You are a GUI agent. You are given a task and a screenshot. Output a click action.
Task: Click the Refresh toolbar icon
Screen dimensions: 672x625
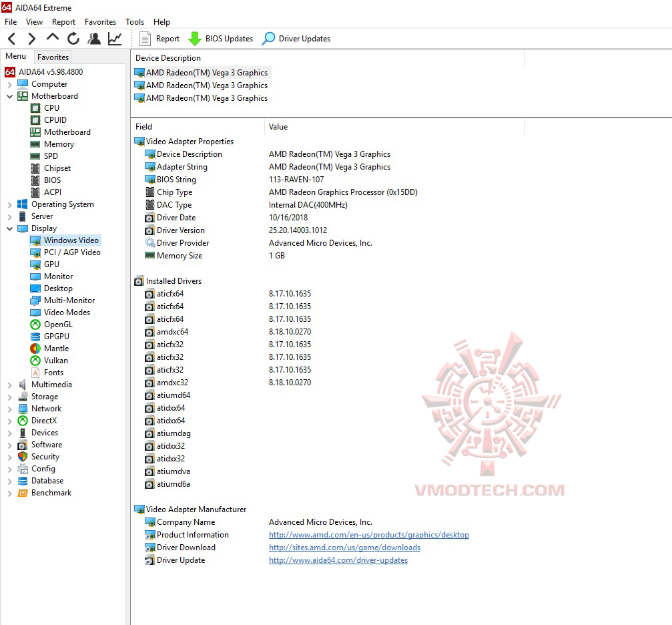(73, 39)
